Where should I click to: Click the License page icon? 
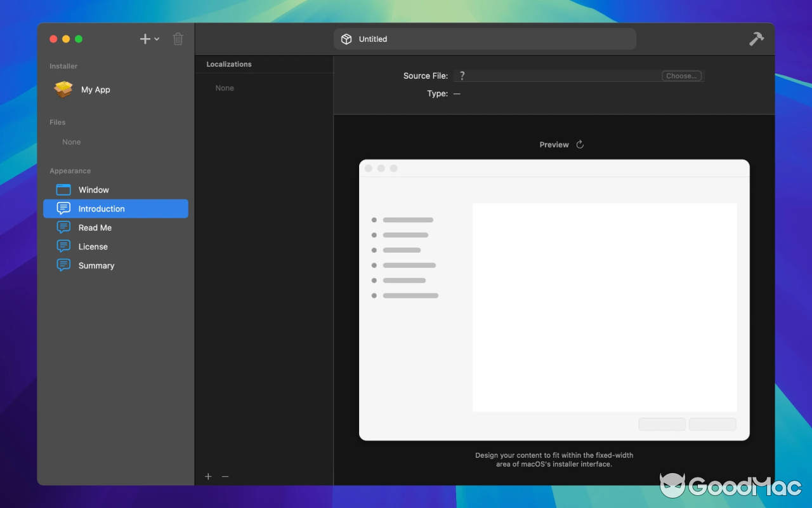[63, 246]
